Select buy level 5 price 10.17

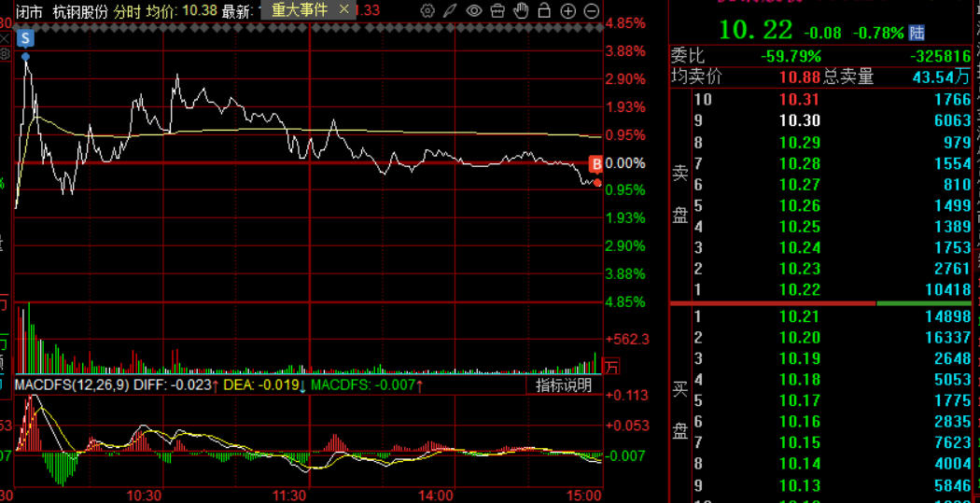[799, 400]
